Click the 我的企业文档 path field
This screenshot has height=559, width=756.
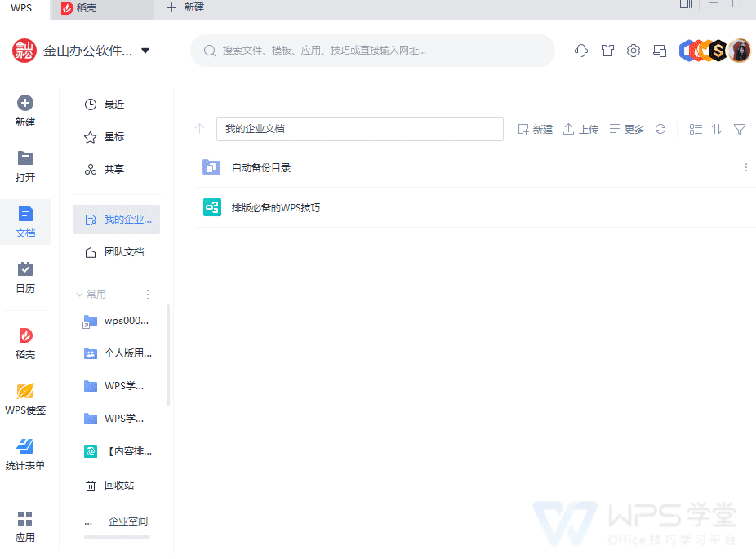pyautogui.click(x=360, y=129)
